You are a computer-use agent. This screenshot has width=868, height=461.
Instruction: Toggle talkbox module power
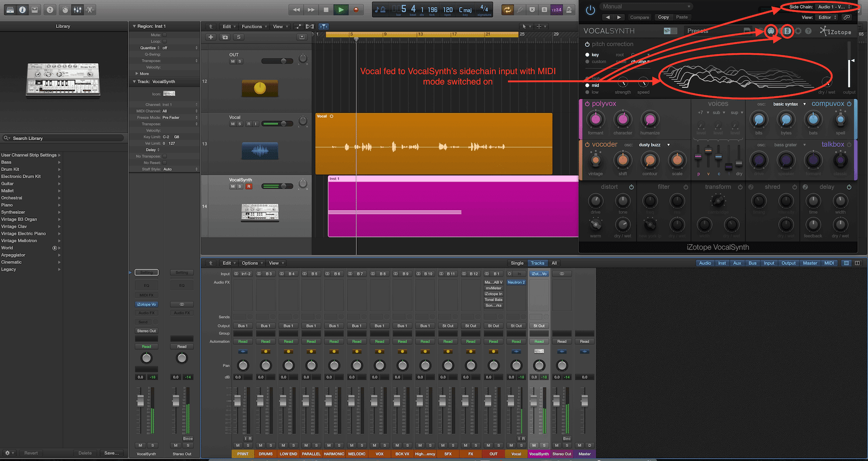[849, 145]
